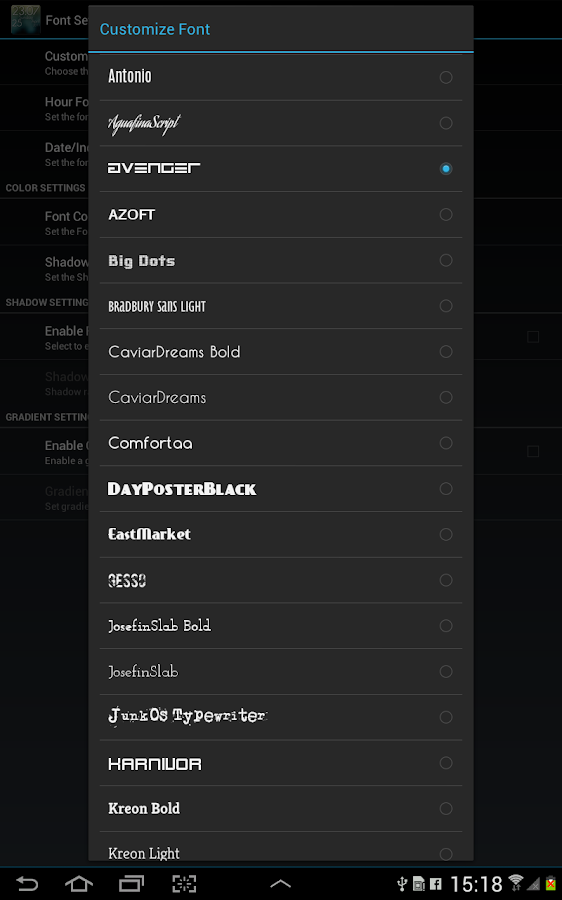
Task: Tap the system clock showing 15:18
Action: pyautogui.click(x=476, y=884)
